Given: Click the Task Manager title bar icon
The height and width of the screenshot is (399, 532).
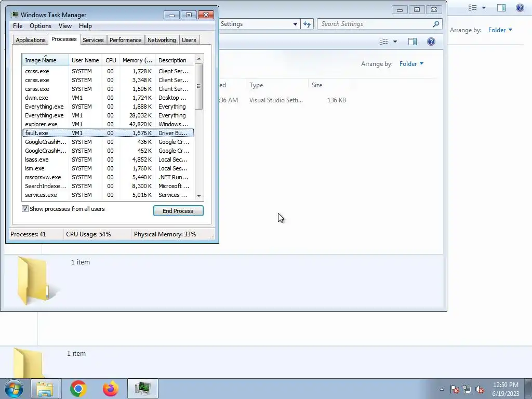Looking at the screenshot, I should [14, 15].
